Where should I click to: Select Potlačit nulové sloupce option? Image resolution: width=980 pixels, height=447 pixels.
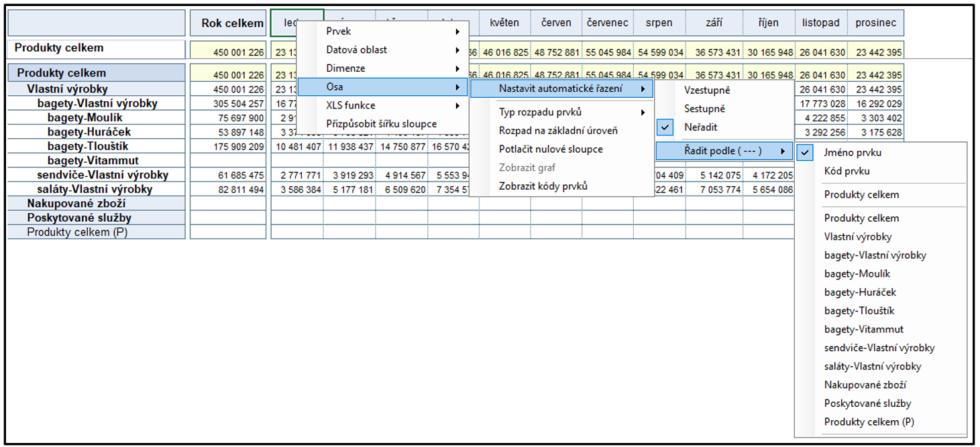click(561, 149)
